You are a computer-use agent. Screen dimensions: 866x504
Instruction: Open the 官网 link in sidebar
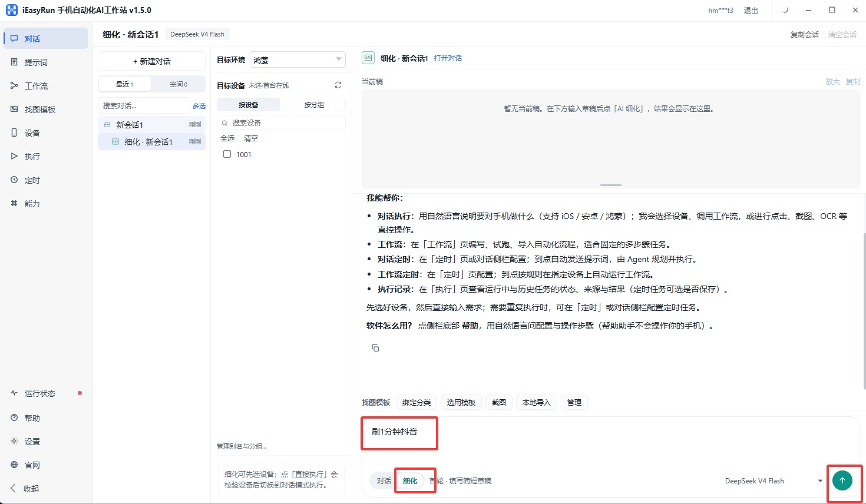[x=45, y=465]
